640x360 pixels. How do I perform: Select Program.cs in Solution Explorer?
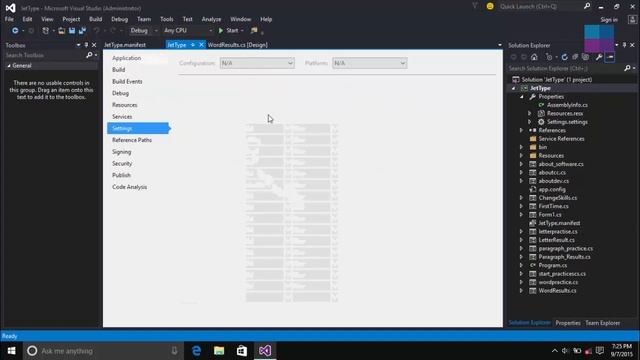[553, 265]
